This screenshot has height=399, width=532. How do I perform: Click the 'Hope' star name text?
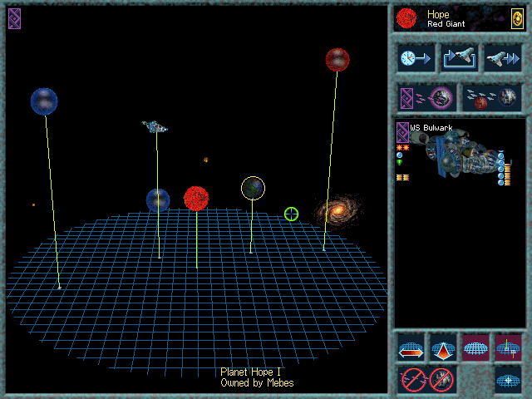pyautogui.click(x=438, y=14)
